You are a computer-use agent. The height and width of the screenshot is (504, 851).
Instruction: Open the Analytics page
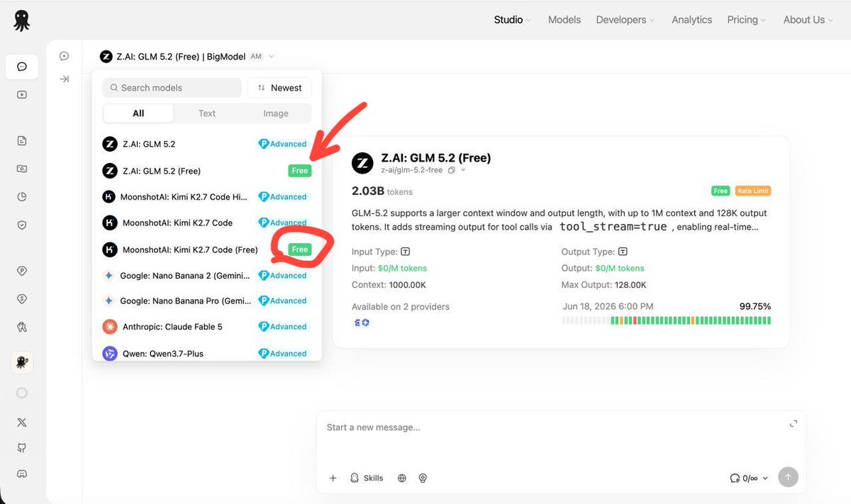(691, 20)
